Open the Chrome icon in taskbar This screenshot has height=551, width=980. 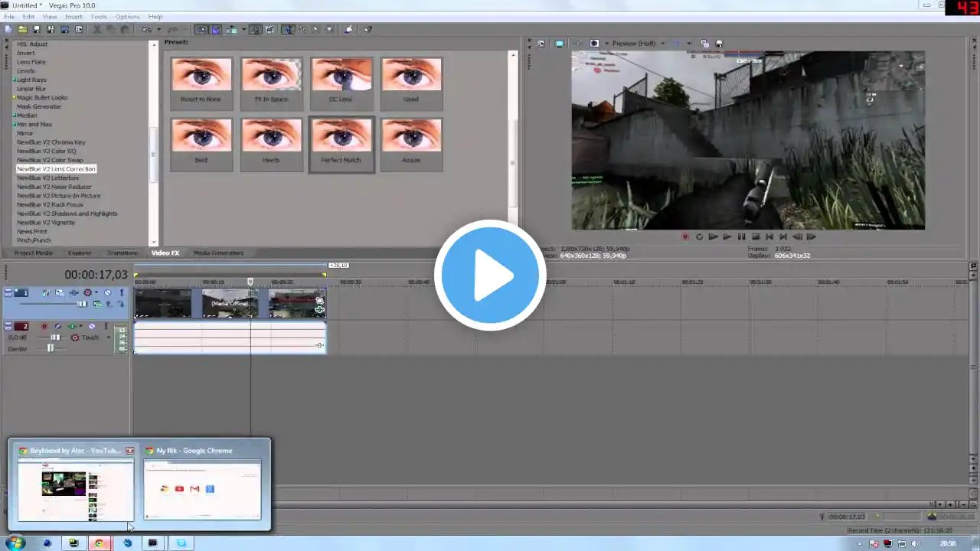[x=99, y=543]
